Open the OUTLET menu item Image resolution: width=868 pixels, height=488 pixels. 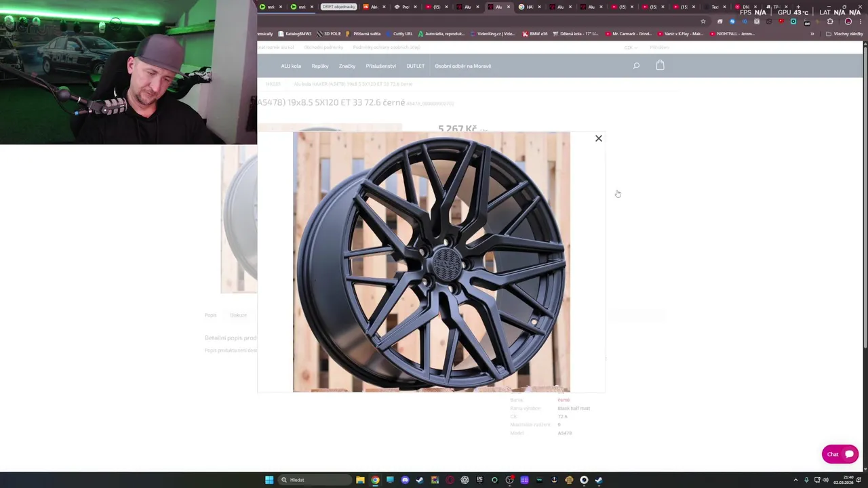(x=416, y=66)
